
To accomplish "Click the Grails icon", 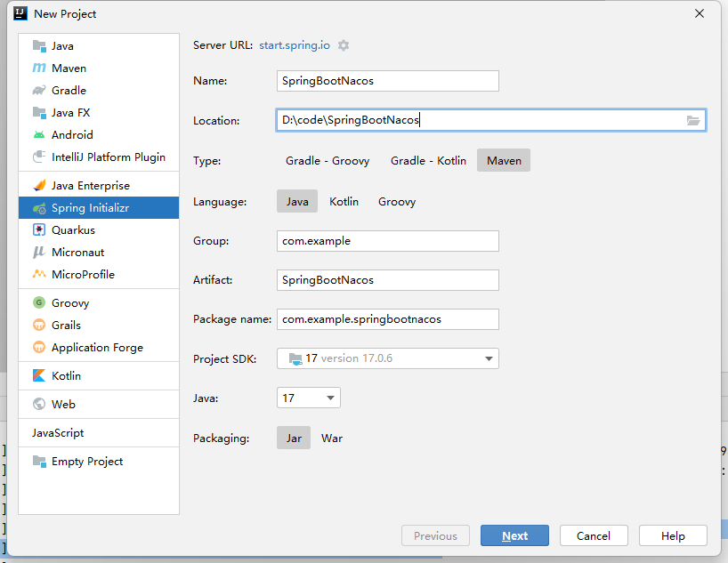I will point(39,326).
